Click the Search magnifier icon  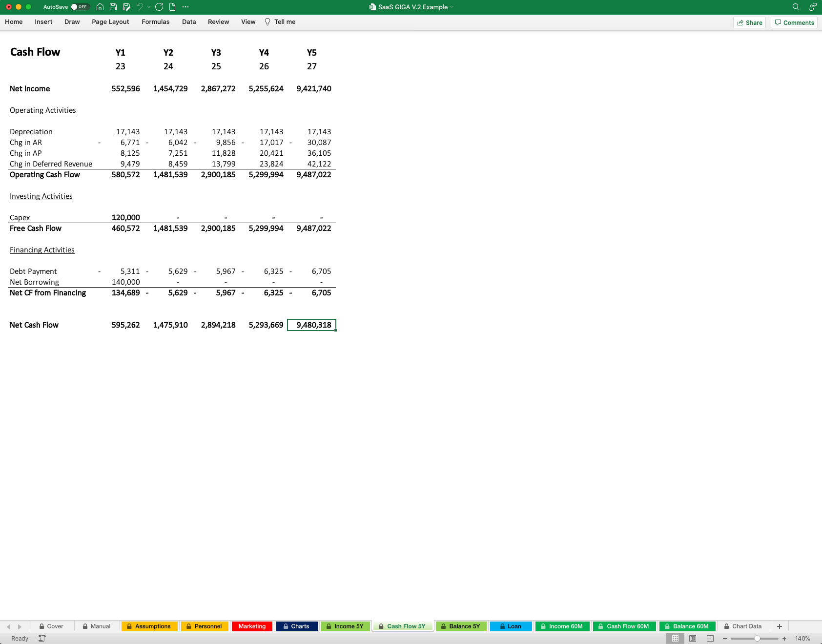click(x=796, y=7)
